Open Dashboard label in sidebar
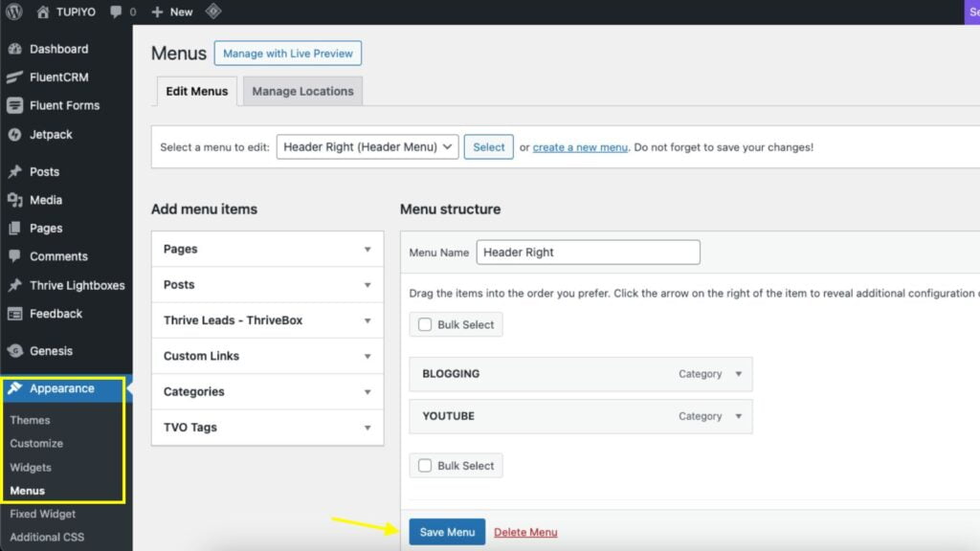 [58, 49]
